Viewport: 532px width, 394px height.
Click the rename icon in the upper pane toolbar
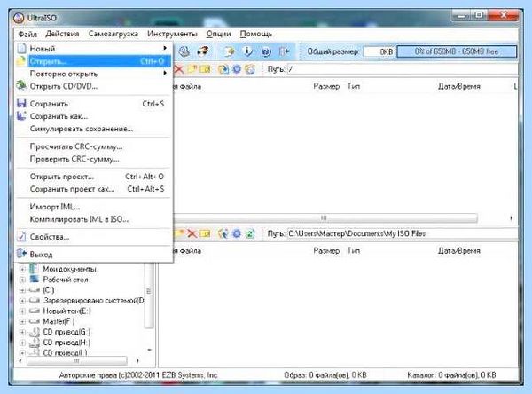point(205,69)
